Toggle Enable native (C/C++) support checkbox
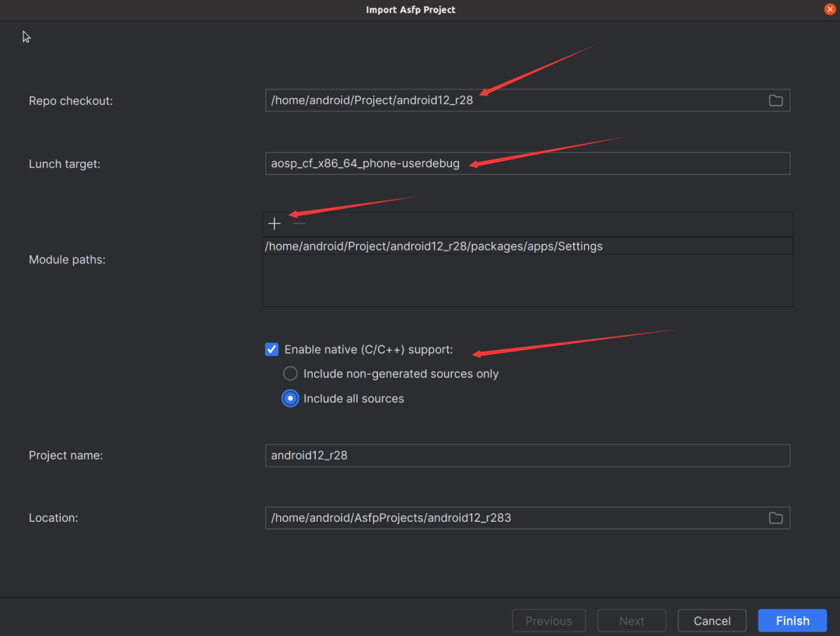 pos(271,350)
